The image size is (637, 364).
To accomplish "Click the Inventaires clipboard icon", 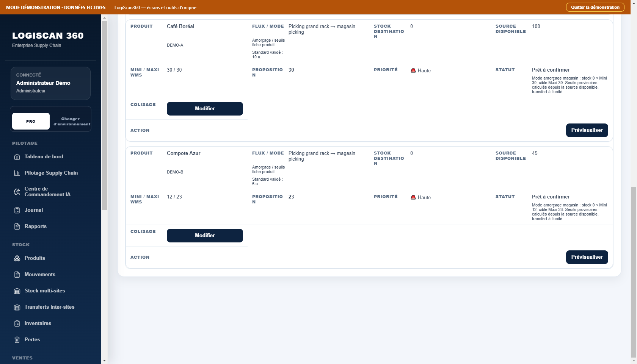I will pyautogui.click(x=17, y=323).
